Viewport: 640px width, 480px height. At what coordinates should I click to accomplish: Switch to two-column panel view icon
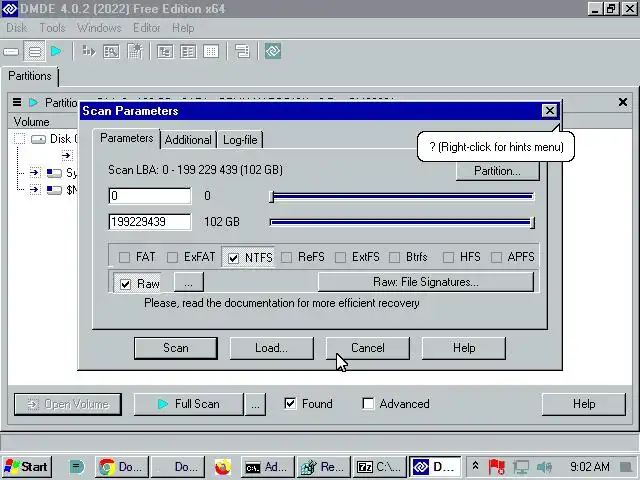[188, 51]
